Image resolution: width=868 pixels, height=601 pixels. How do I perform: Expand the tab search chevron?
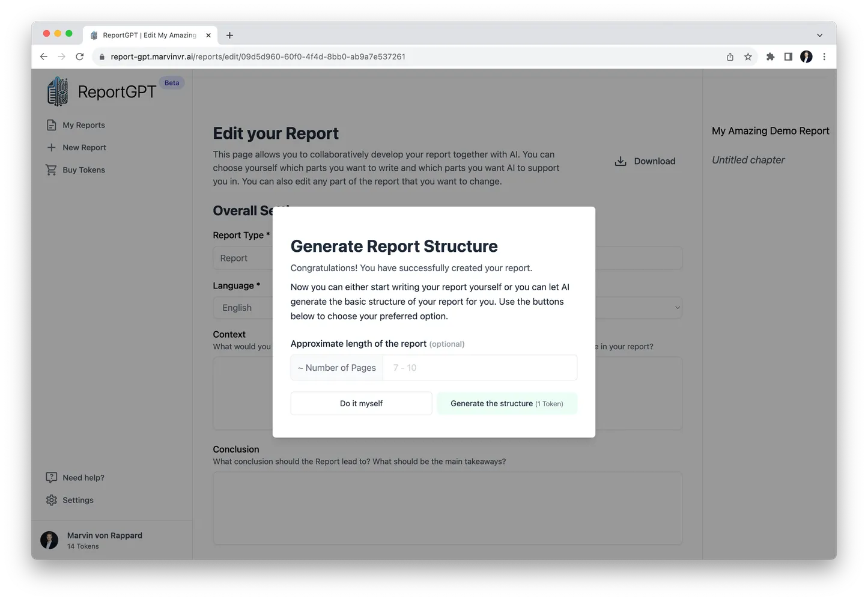[x=819, y=35]
